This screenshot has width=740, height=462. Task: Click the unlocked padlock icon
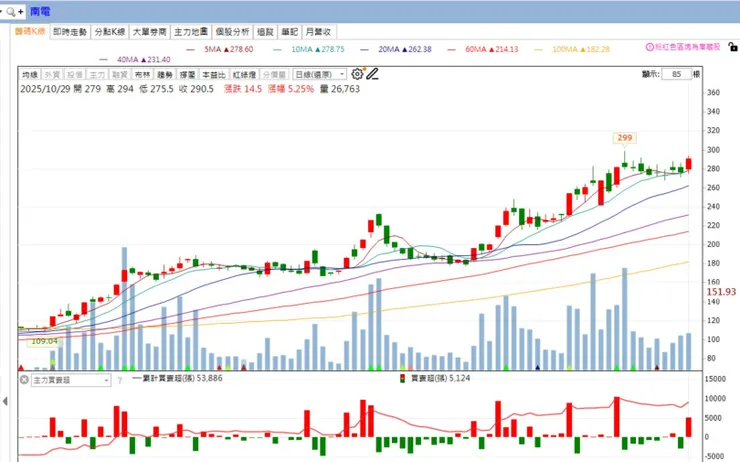tap(732, 47)
